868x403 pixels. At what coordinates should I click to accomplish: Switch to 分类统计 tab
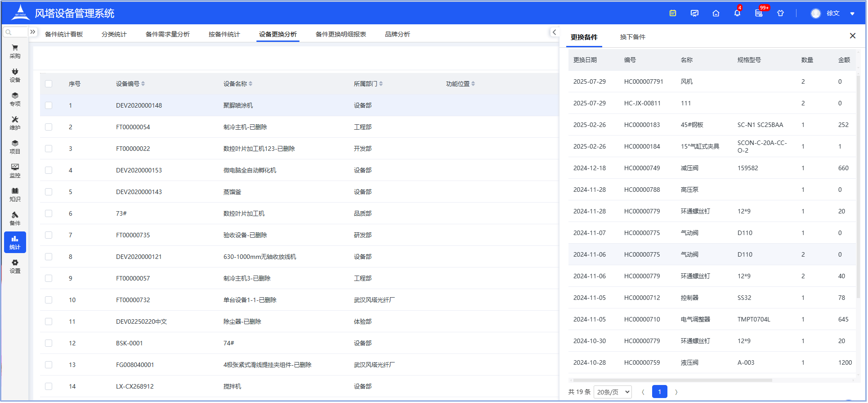point(114,34)
